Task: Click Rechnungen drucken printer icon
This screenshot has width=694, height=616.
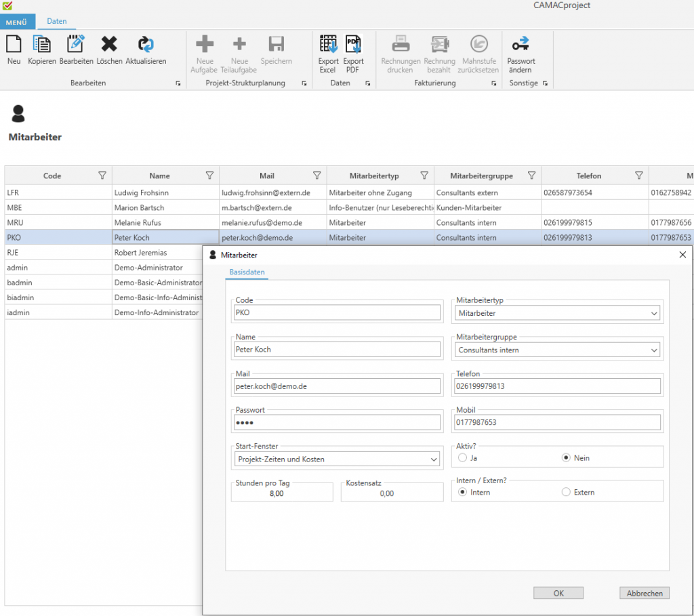Action: pyautogui.click(x=401, y=44)
